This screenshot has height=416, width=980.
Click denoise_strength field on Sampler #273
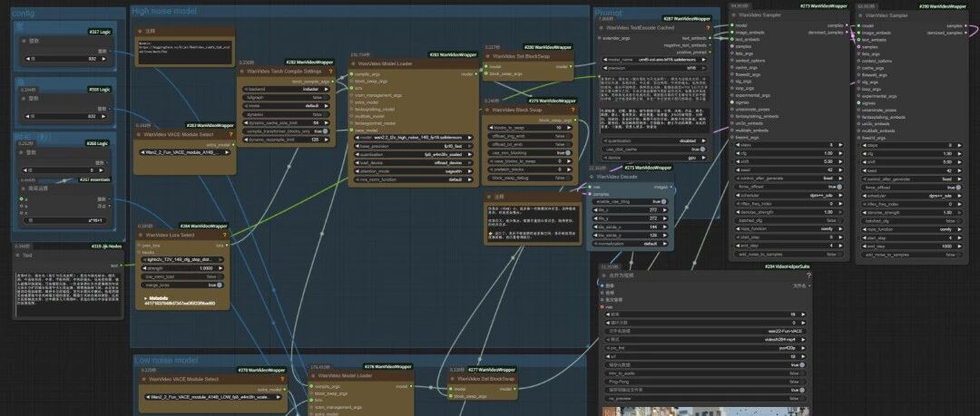(789, 212)
